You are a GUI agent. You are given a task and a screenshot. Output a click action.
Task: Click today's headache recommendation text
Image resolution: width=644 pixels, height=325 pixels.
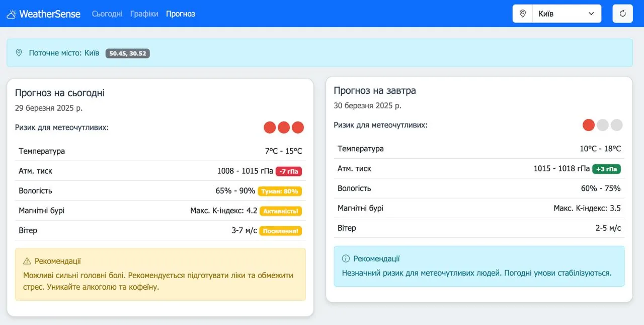tap(158, 281)
